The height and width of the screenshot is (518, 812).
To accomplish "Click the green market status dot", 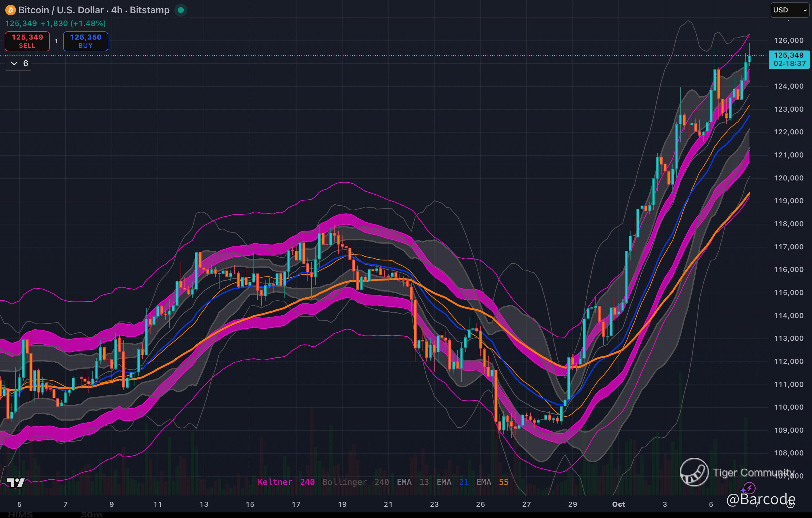I will click(x=181, y=10).
